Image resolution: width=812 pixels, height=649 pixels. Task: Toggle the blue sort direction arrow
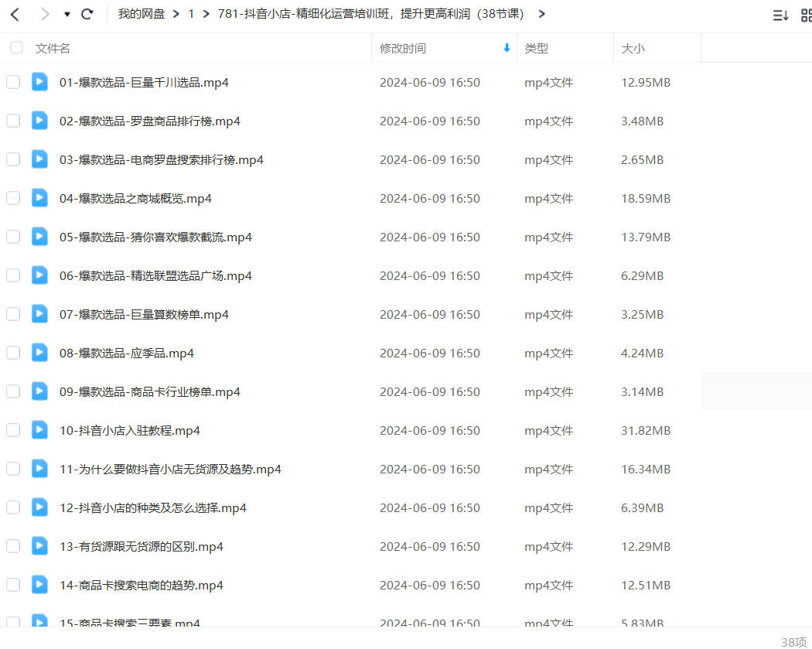[x=507, y=48]
